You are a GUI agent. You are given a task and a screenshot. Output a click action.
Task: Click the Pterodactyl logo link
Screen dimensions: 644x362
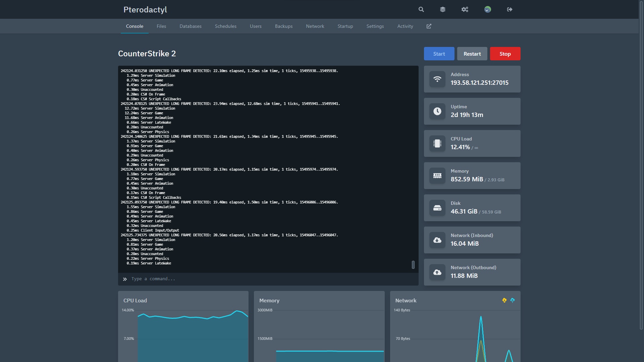pyautogui.click(x=145, y=9)
